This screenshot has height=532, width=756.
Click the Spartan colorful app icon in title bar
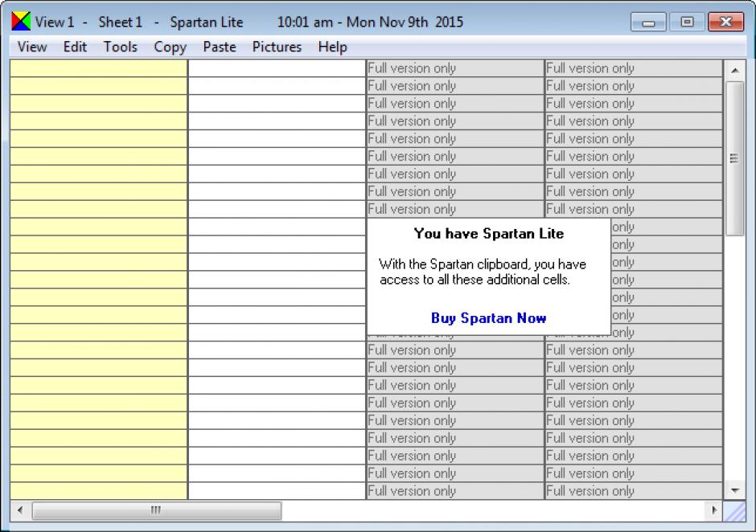click(x=21, y=21)
